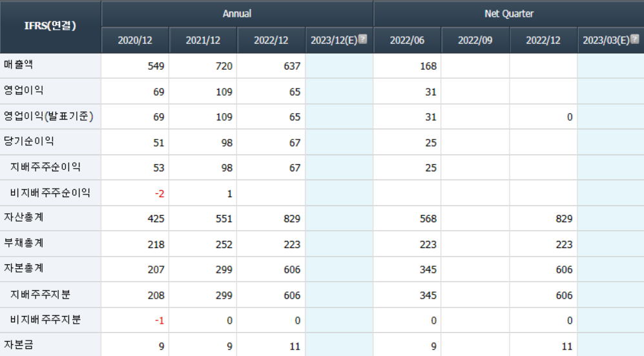Click the 2022/09 quarter column header
Image resolution: width=644 pixels, height=356 pixels.
coord(475,40)
